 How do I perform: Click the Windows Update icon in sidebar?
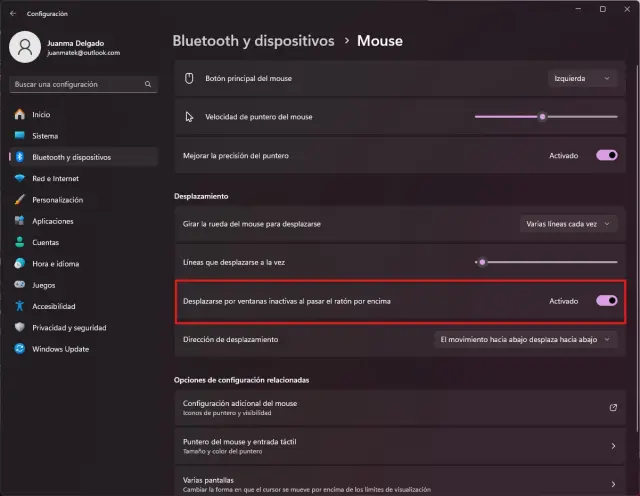(20, 348)
